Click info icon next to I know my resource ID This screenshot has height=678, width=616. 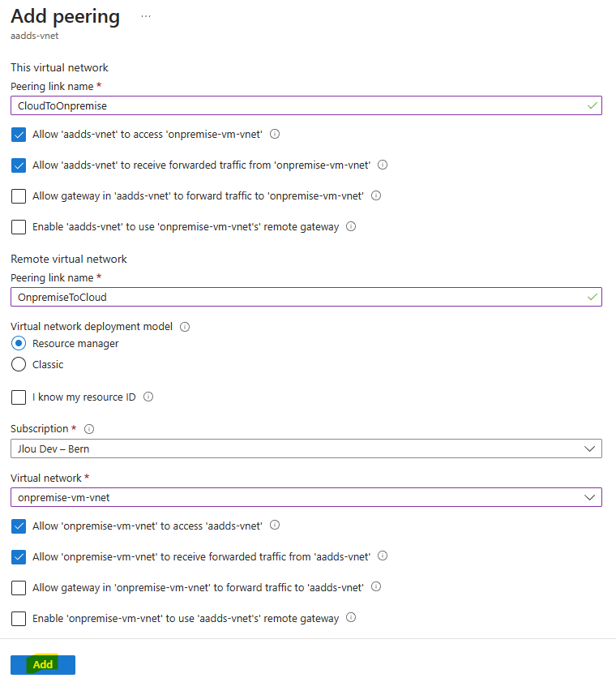[148, 397]
